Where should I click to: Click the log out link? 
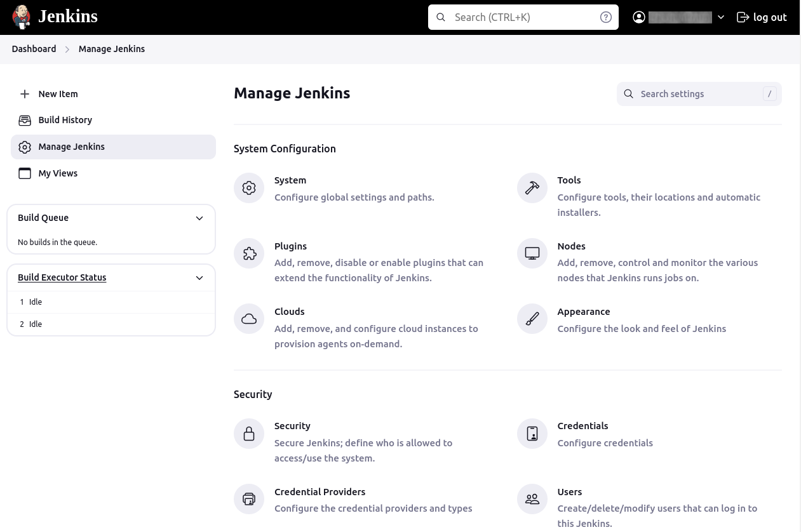tap(762, 17)
